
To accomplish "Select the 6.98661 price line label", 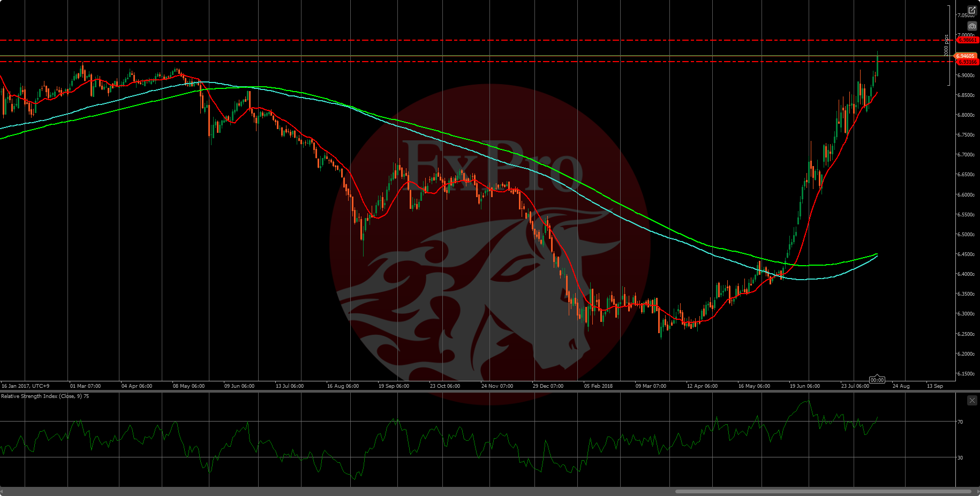I will [968, 40].
